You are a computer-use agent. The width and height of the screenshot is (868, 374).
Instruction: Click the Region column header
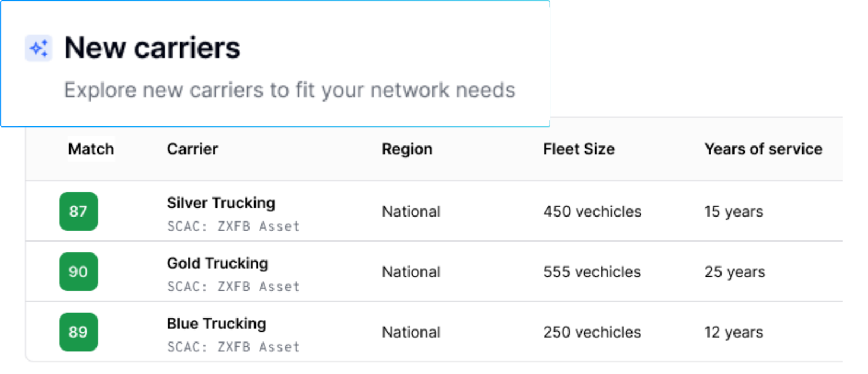(x=407, y=149)
